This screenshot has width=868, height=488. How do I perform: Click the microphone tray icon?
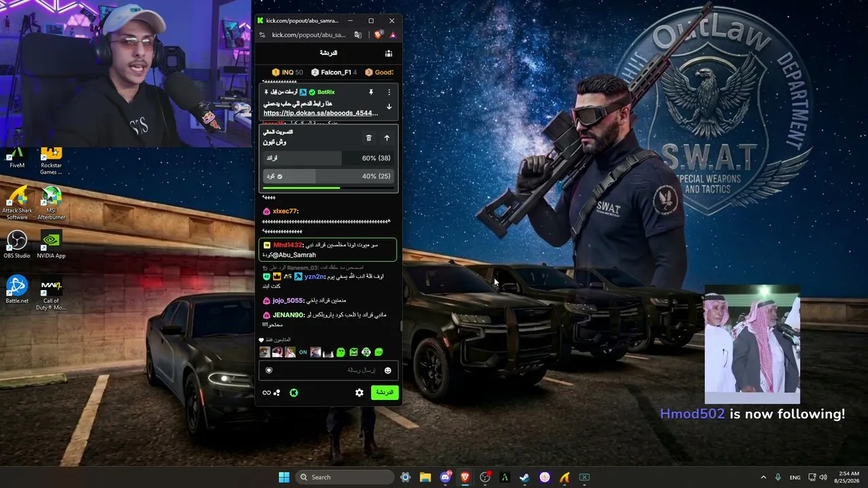coord(778,477)
